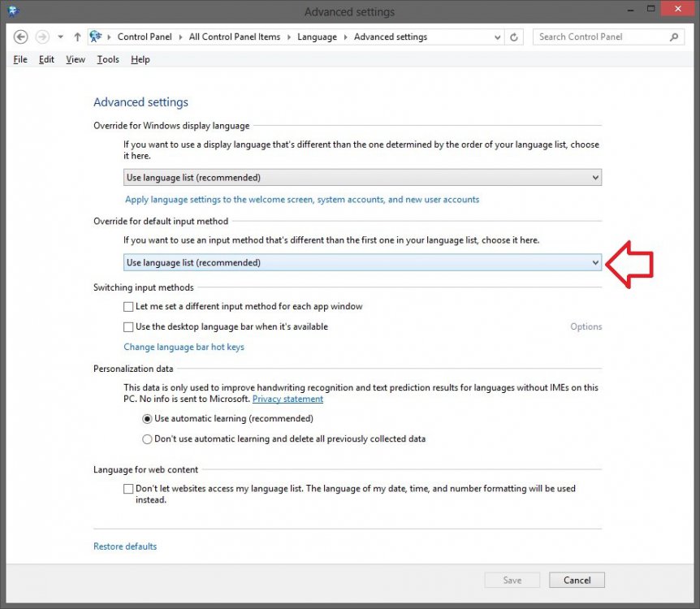Click the Save button
Screen dimensions: 700x609
click(x=512, y=580)
